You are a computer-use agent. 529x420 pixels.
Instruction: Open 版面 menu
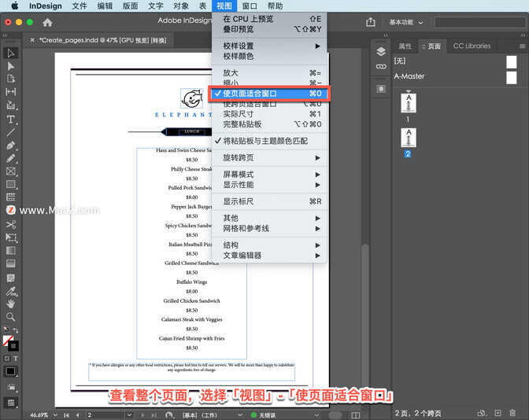click(x=130, y=6)
